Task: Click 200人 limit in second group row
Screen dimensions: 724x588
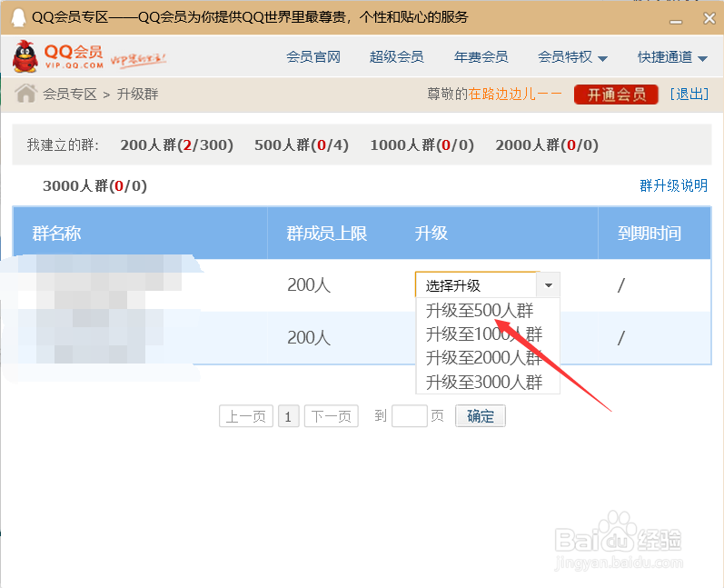Action: (309, 338)
